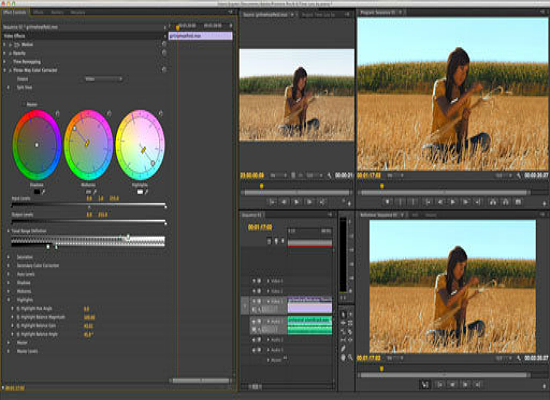
Task: Expand the Shadows section
Action: pos(8,283)
